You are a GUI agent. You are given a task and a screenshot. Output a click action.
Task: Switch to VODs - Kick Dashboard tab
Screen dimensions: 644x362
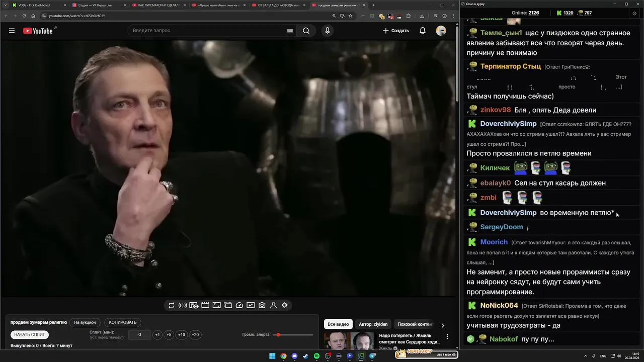(x=38, y=5)
